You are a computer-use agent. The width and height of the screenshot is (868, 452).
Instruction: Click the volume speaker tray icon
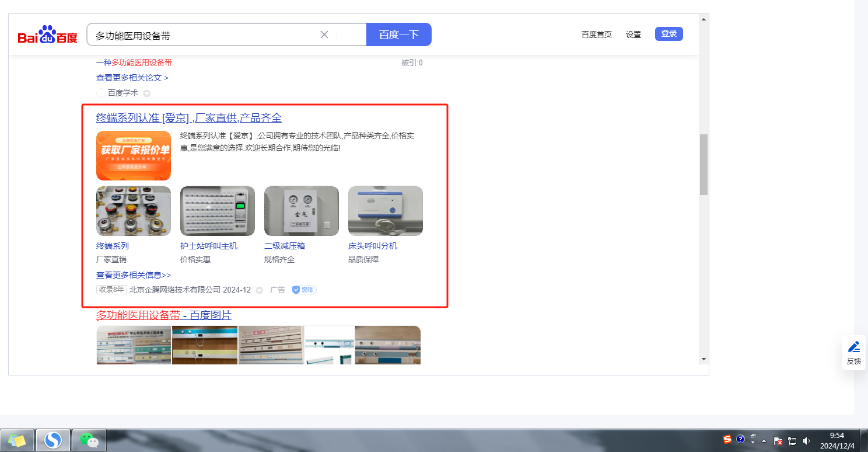coord(807,441)
